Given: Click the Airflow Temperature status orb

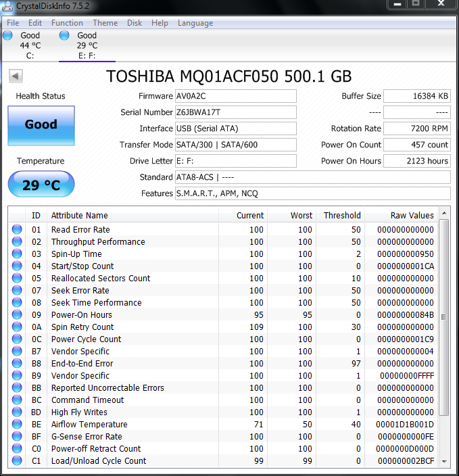Looking at the screenshot, I should (x=17, y=425).
